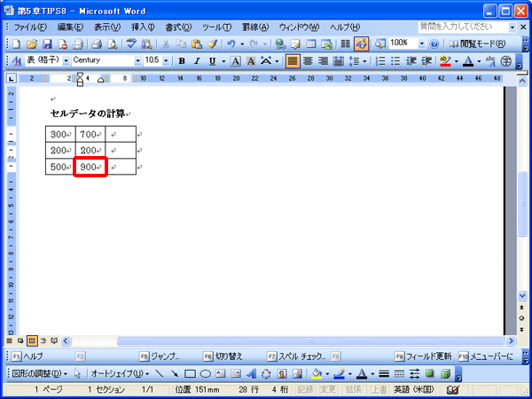Click the Paste clipboard icon

tap(197, 43)
